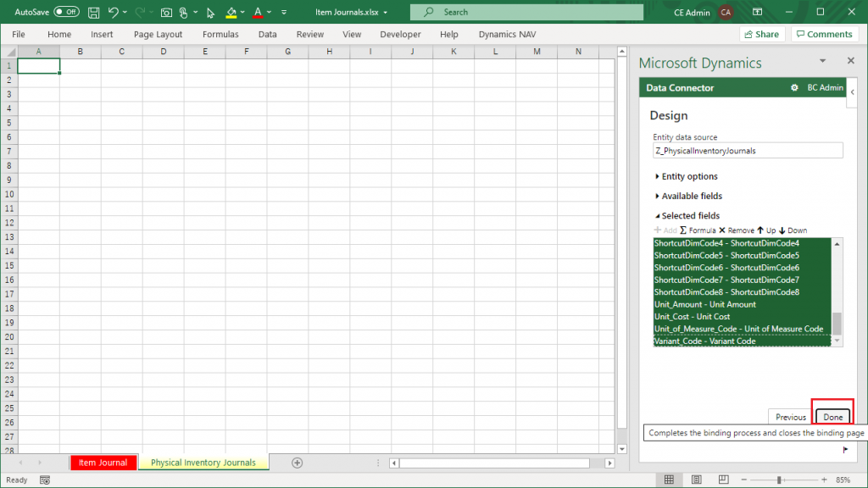Image resolution: width=868 pixels, height=488 pixels.
Task: Click the Save icon in title bar
Action: click(x=93, y=12)
